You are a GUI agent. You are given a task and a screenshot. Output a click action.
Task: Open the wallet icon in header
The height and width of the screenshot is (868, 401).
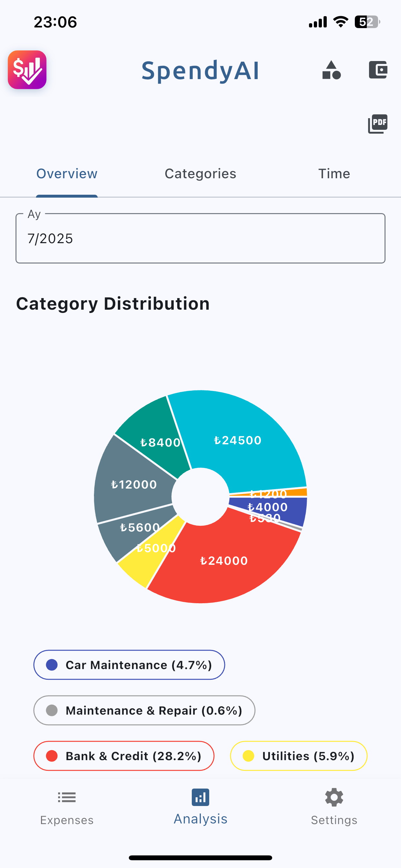378,70
